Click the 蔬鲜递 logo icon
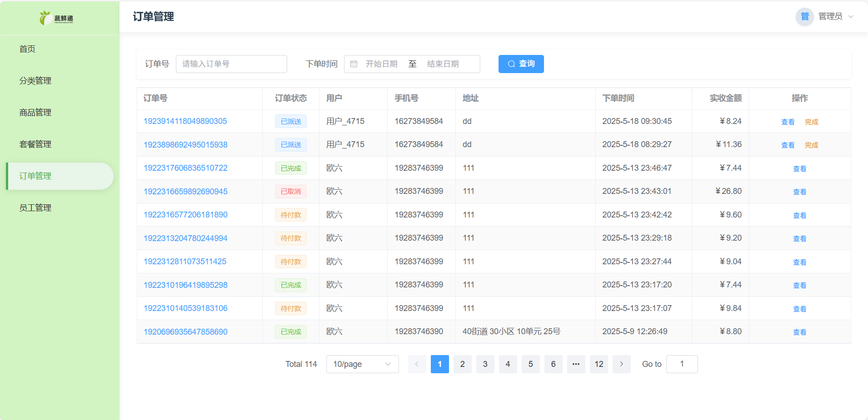The width and height of the screenshot is (868, 420). pyautogui.click(x=45, y=18)
